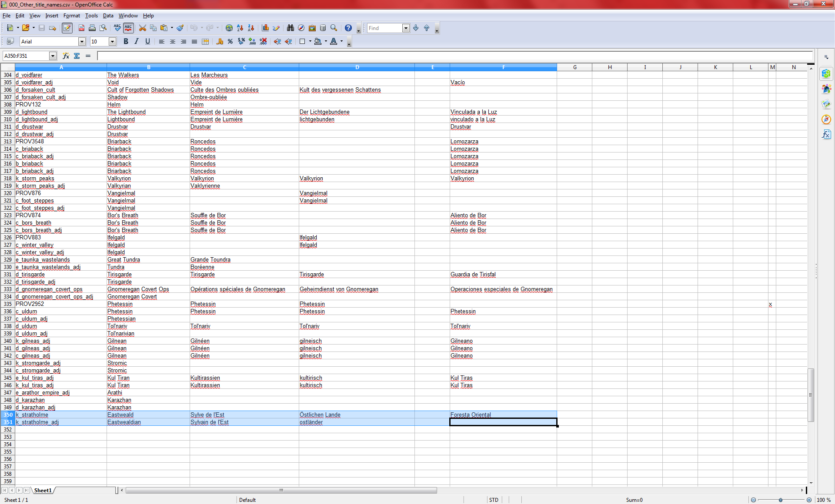835x504 pixels.
Task: Open the font name dropdown
Action: coord(82,41)
